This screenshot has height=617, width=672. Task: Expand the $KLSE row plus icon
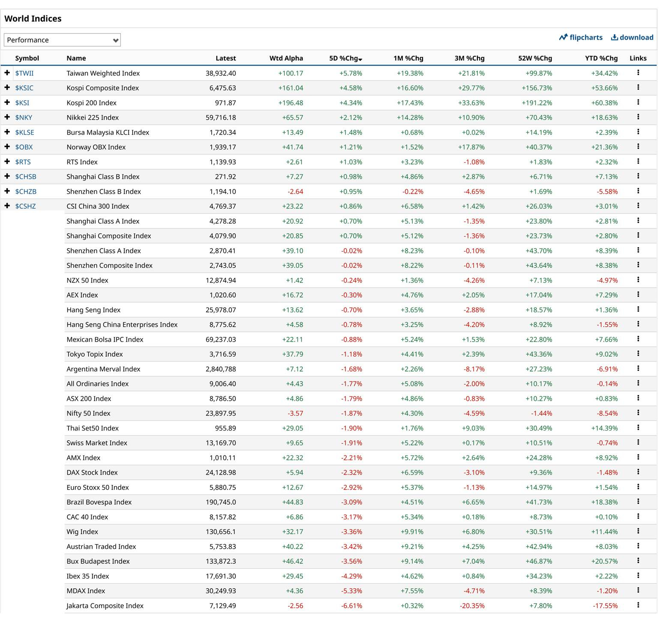(7, 132)
